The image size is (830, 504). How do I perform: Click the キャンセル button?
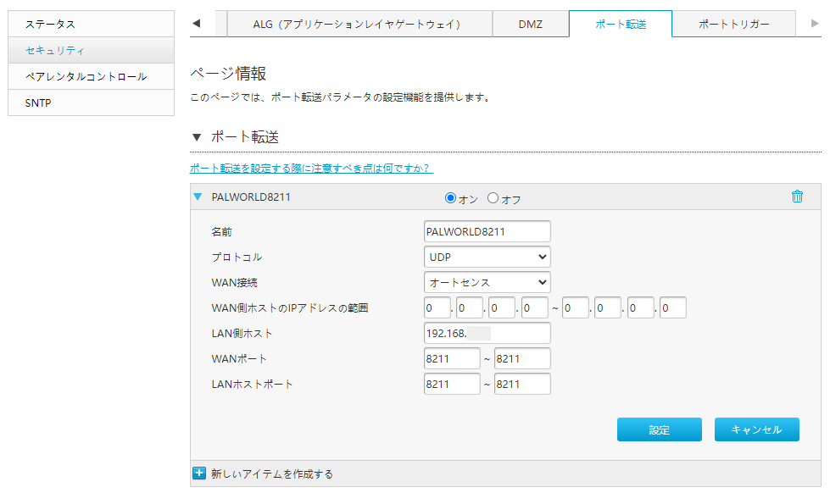(756, 429)
